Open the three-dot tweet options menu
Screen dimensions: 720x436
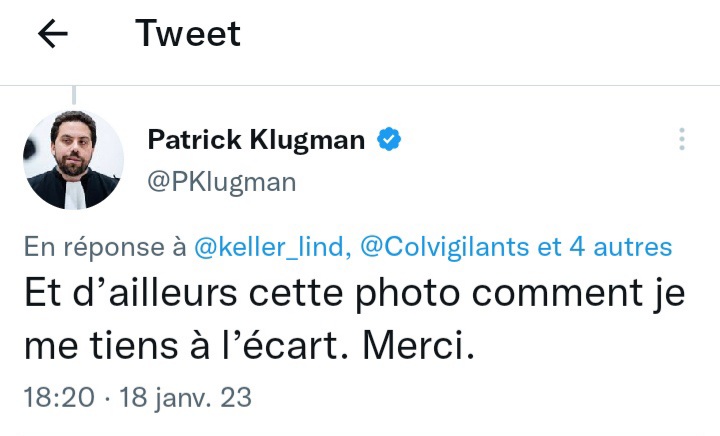tap(682, 139)
